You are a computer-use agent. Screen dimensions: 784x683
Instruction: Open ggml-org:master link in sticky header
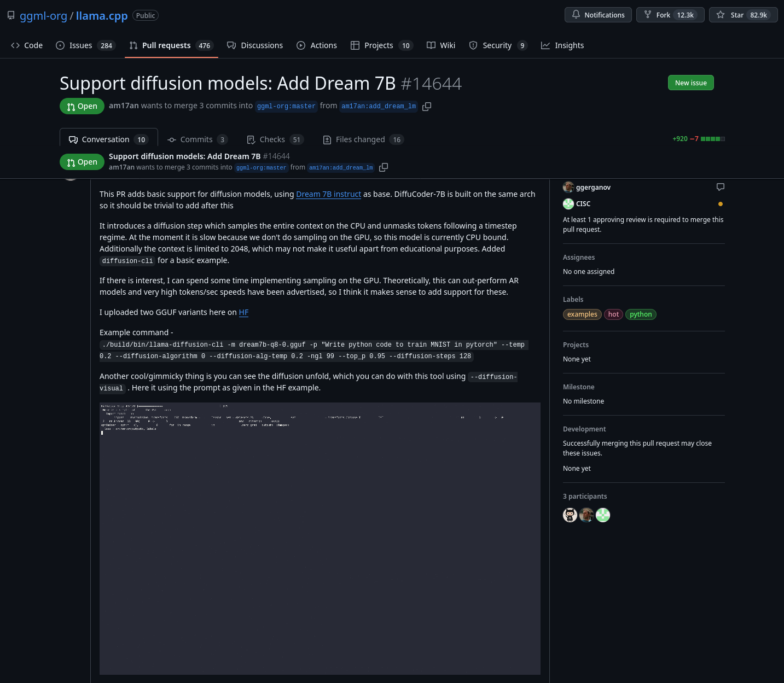click(262, 167)
